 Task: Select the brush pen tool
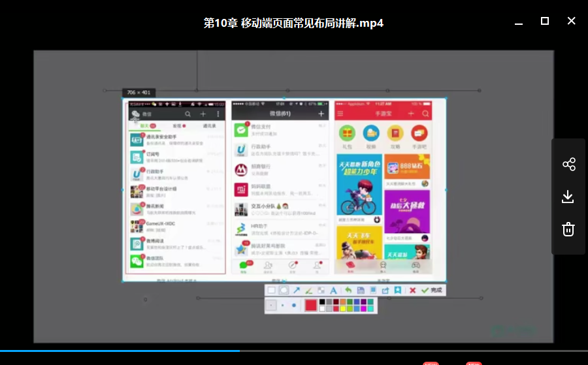(x=308, y=291)
